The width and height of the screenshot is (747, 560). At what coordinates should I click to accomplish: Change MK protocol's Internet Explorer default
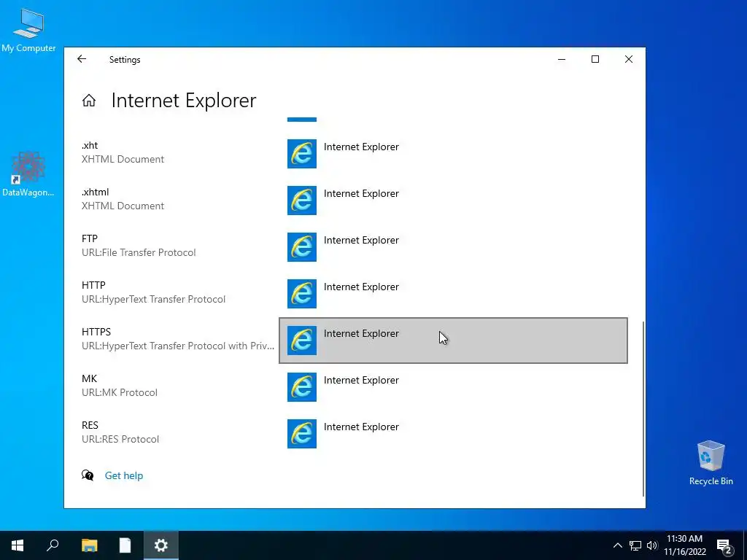pyautogui.click(x=453, y=387)
